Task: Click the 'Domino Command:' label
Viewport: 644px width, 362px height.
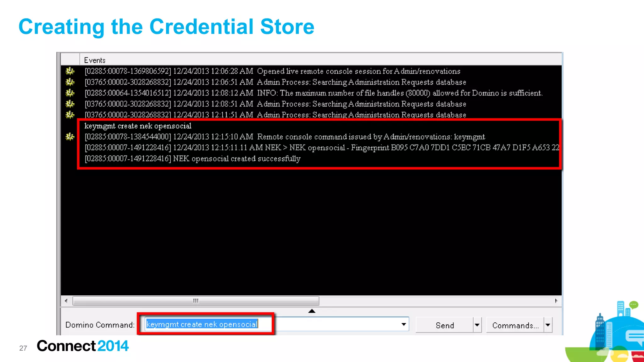Action: [100, 325]
